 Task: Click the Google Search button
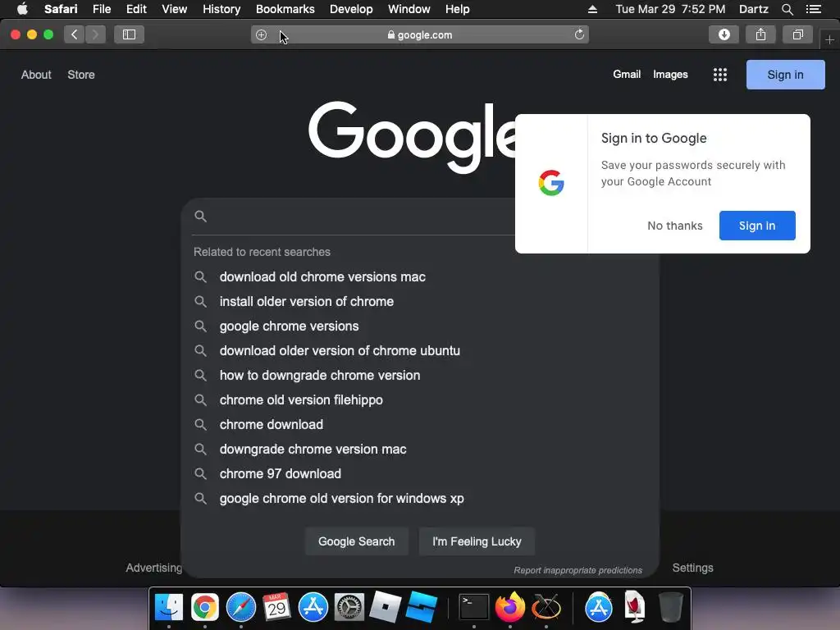tap(356, 541)
